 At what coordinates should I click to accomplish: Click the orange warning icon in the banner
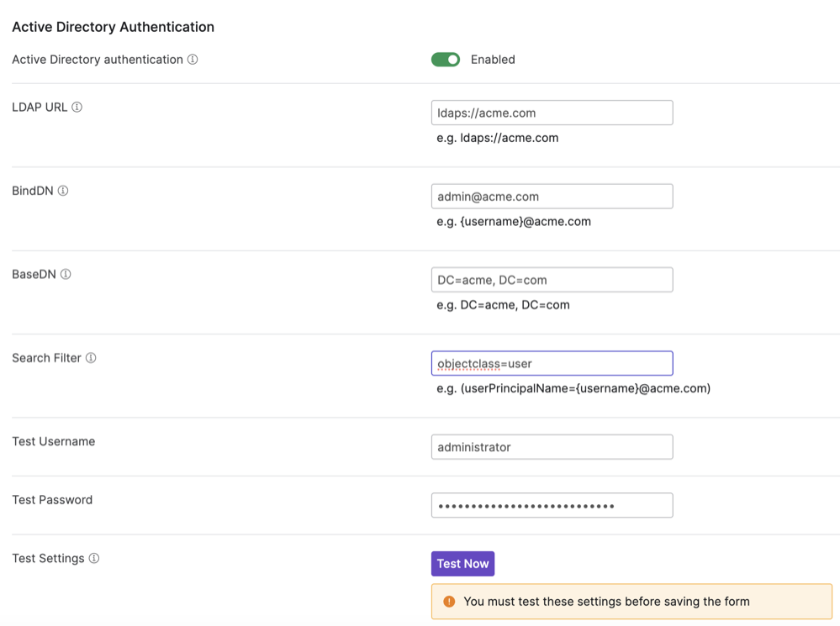448,601
